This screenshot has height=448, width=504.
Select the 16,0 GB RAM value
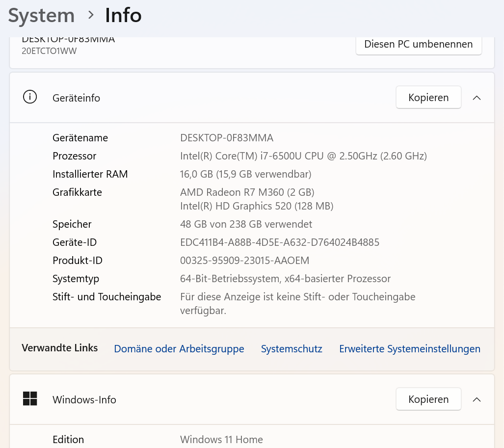245,174
